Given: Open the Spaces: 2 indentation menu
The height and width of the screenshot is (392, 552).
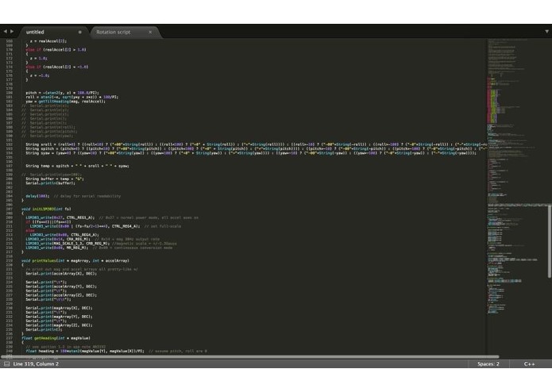Looking at the screenshot, I should coord(488,364).
